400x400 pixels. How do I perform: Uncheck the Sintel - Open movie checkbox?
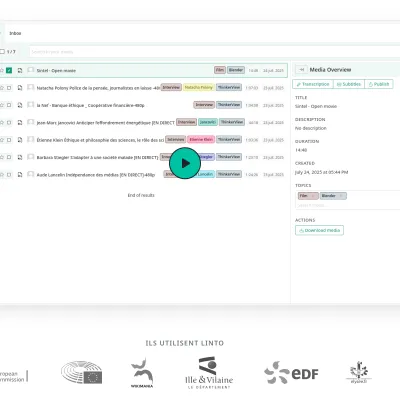9,70
